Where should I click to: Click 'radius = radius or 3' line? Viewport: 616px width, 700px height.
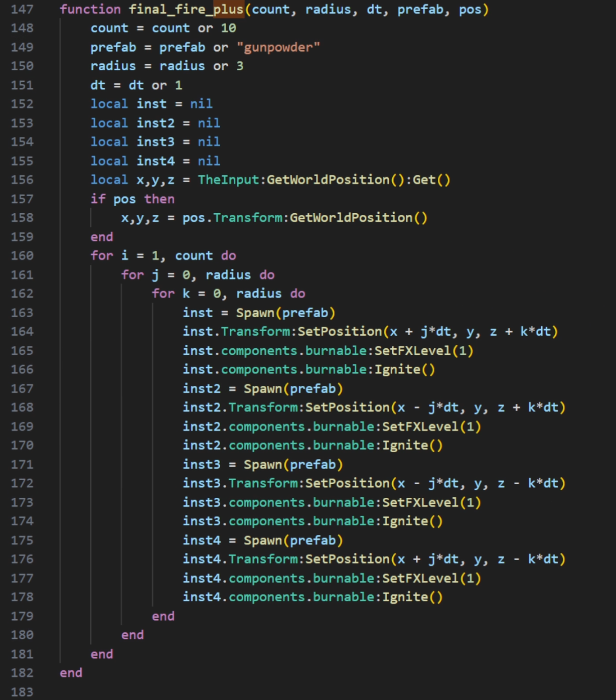(167, 66)
